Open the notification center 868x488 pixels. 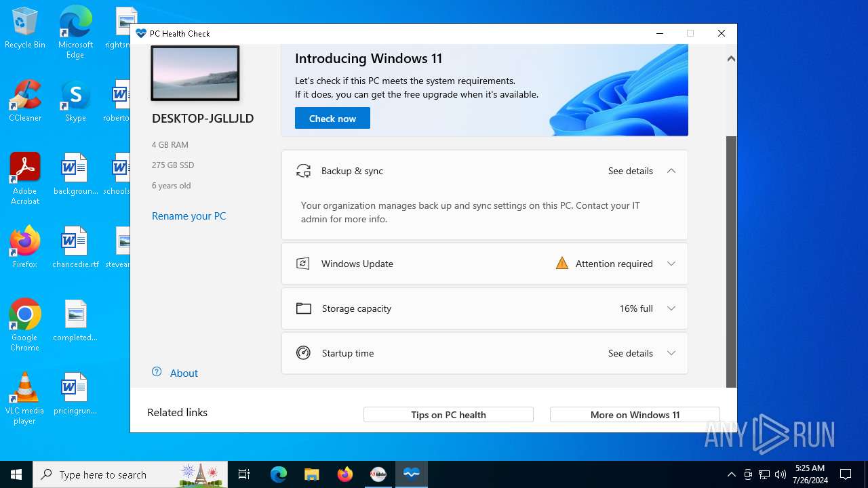click(x=846, y=474)
